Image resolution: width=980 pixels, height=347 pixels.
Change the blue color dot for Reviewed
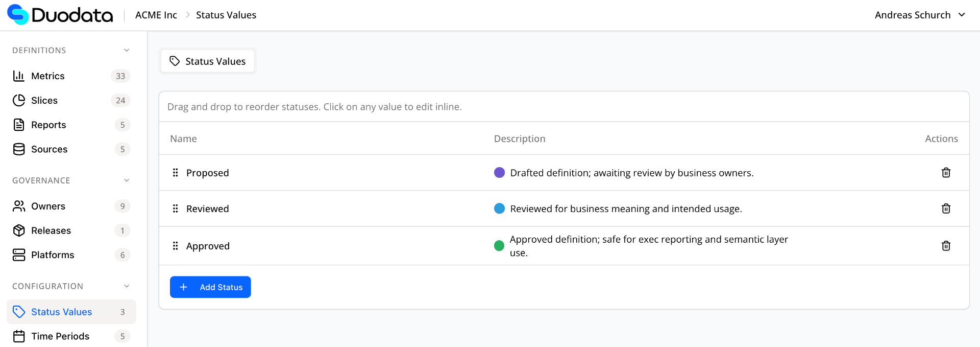pyautogui.click(x=500, y=209)
